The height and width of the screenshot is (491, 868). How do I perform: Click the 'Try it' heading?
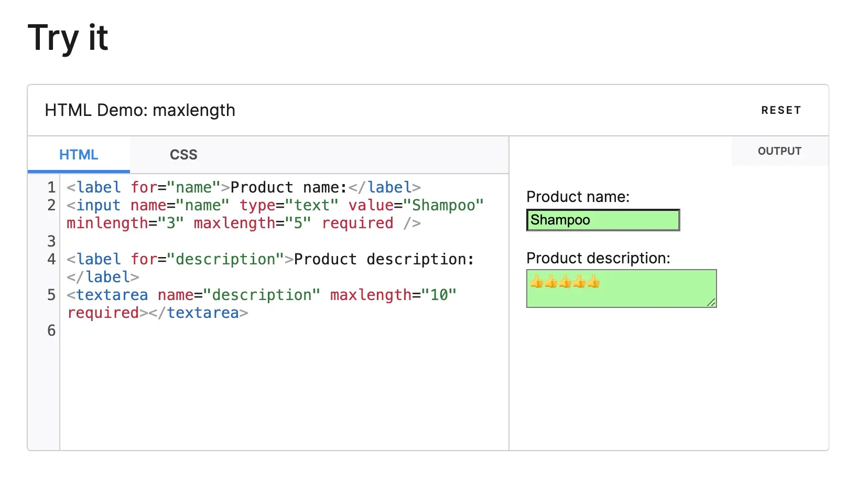68,38
